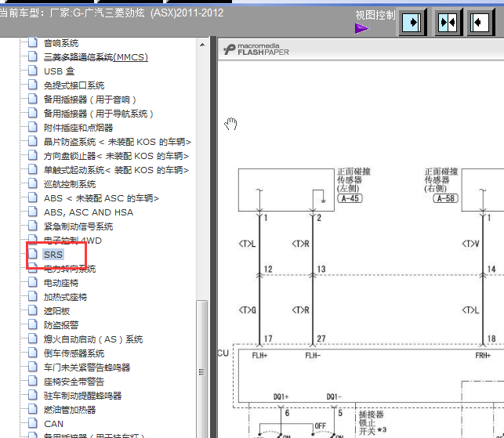This screenshot has width=504, height=438.
Task: Click the FLH+ terminal label
Action: (259, 356)
